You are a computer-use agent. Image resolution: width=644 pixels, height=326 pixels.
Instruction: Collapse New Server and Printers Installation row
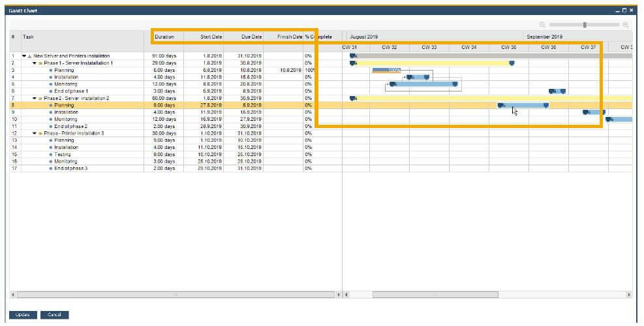tap(24, 56)
